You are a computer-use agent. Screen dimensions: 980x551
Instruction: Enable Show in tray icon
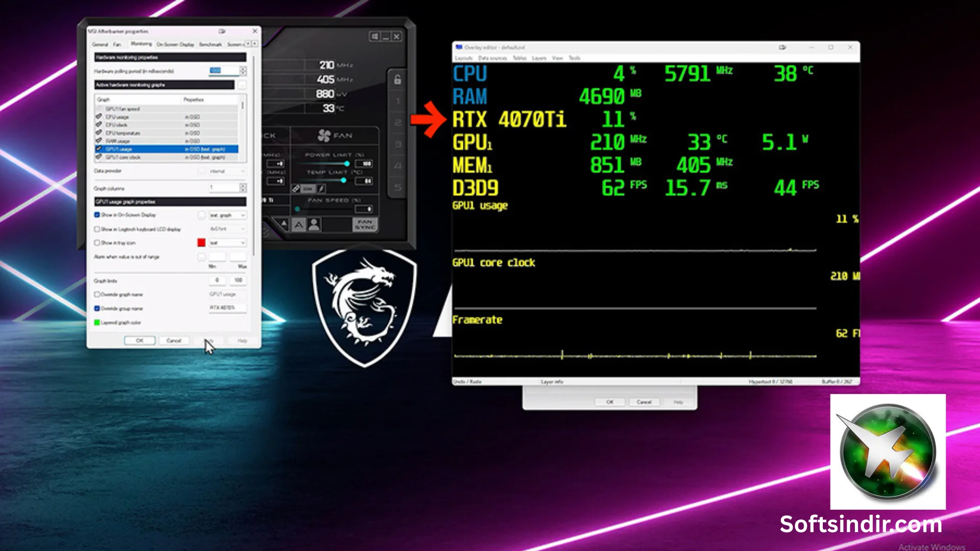pyautogui.click(x=96, y=243)
